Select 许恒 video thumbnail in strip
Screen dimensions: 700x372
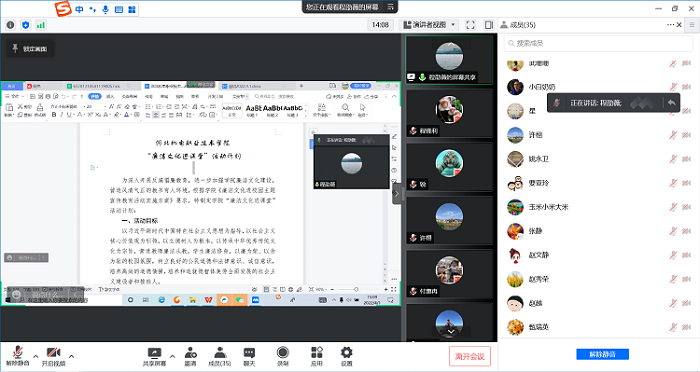(449, 221)
